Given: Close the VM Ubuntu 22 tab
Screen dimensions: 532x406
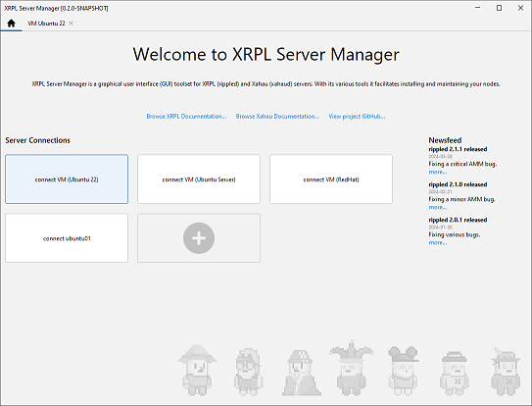Looking at the screenshot, I should 71,24.
